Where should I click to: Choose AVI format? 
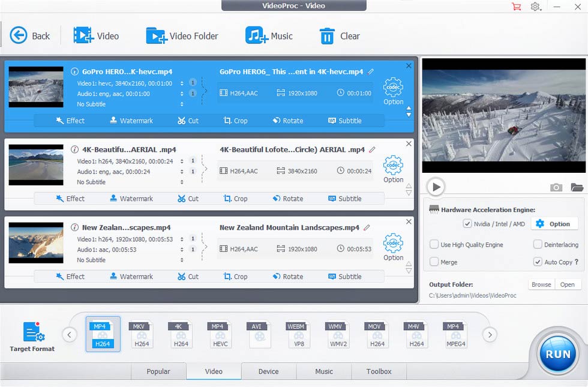click(x=259, y=334)
